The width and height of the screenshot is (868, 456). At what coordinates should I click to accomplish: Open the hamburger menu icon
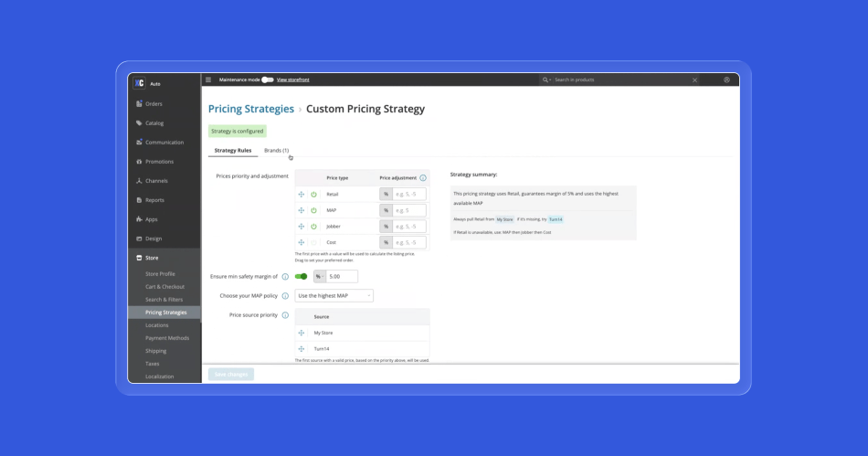coord(208,80)
